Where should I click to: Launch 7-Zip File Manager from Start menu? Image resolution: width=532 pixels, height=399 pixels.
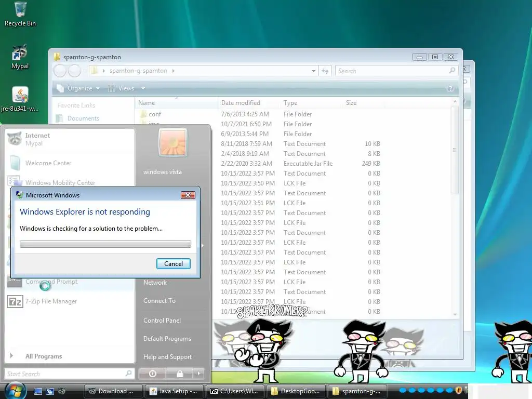coord(70,301)
